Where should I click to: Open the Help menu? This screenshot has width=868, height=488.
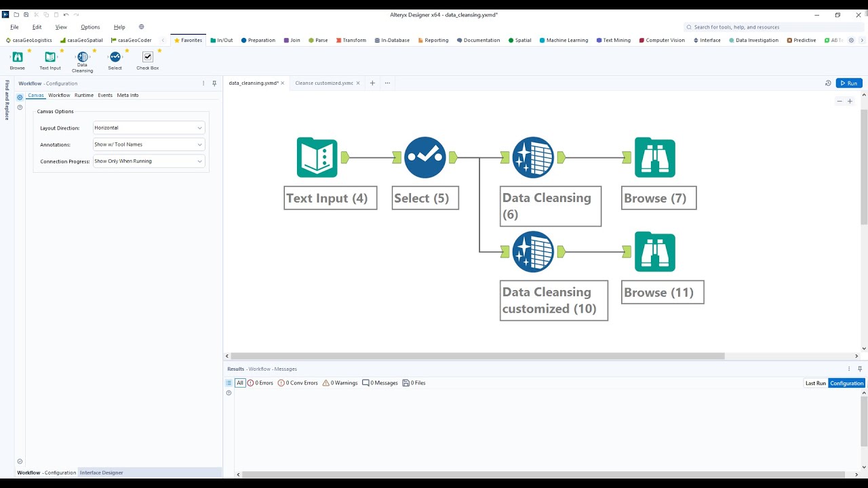tap(119, 27)
